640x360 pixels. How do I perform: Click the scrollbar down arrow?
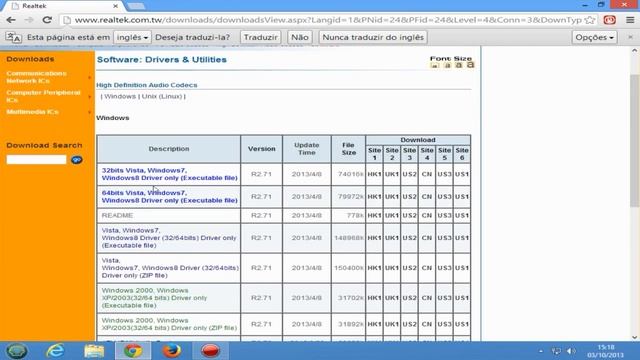[634, 337]
